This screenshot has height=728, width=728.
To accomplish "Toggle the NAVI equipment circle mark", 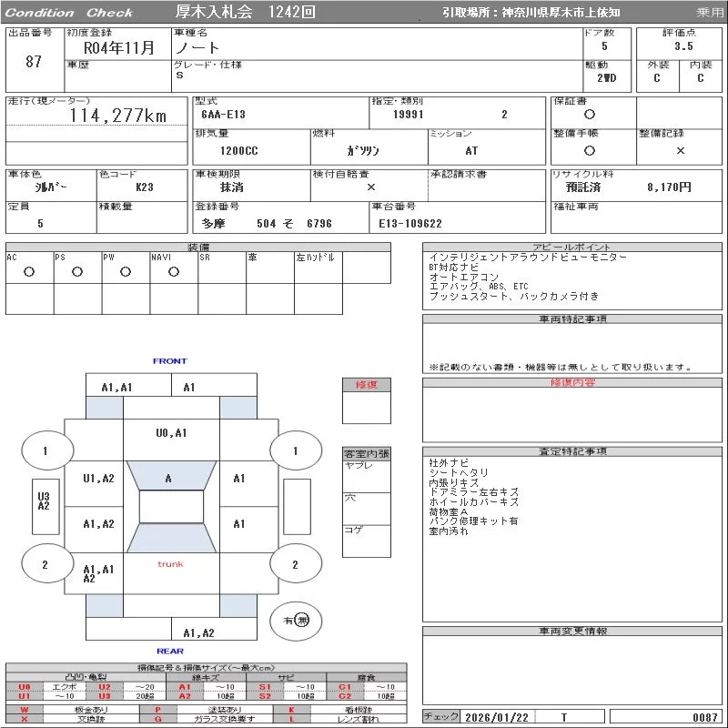I will coord(174,272).
